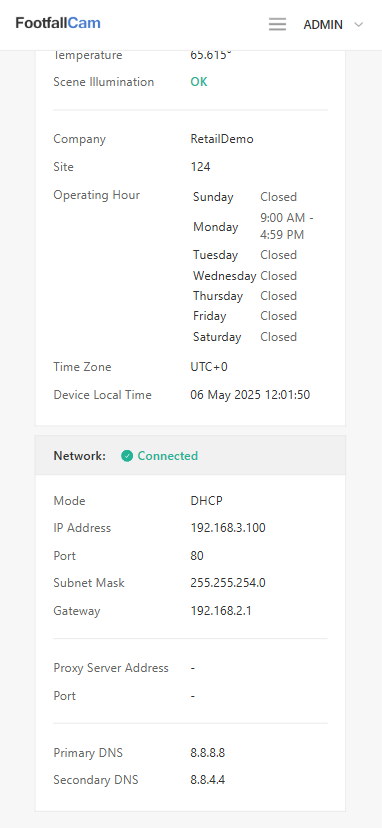
Task: Click the DHCP mode value
Action: 207,501
